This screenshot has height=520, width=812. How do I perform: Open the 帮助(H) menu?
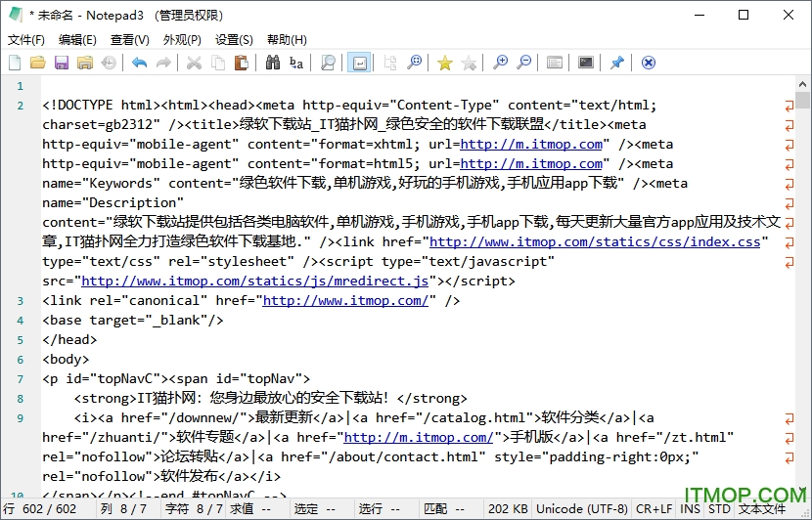(287, 40)
